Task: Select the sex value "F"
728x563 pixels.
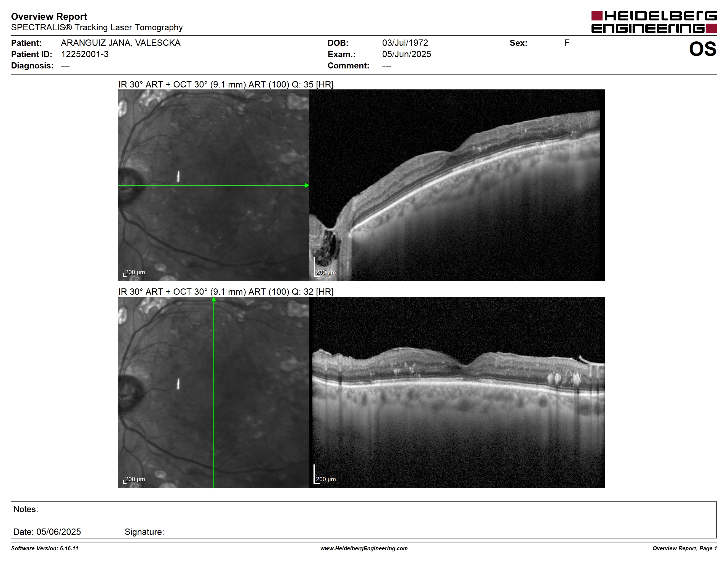Action: 567,43
